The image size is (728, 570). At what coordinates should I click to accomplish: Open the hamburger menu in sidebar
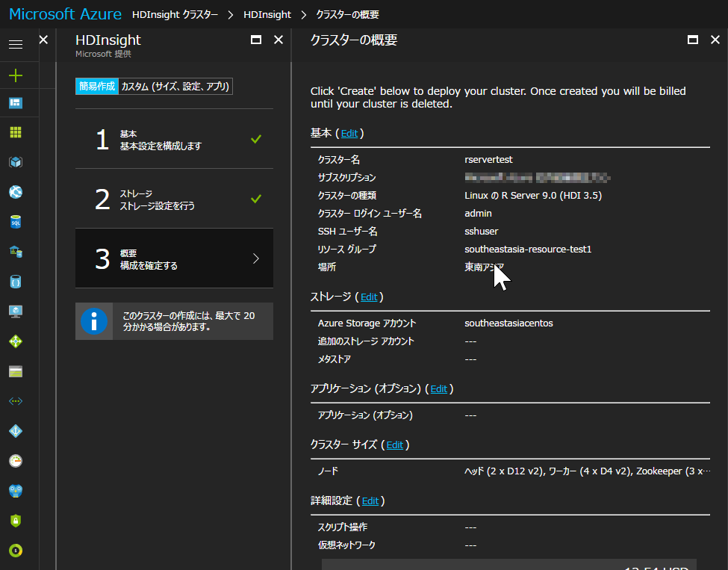pyautogui.click(x=16, y=45)
